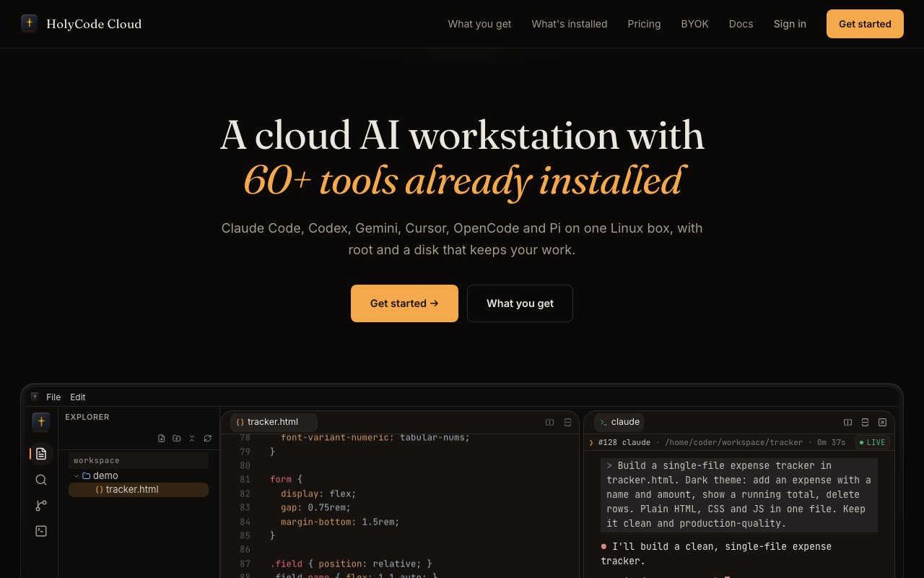
Task: Select the workspace root row
Action: click(139, 461)
